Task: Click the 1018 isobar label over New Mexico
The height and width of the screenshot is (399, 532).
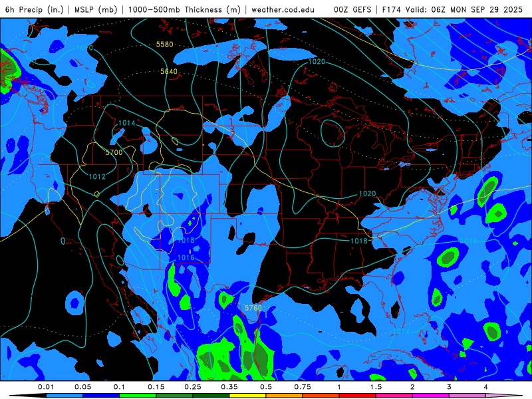Action: click(186, 241)
